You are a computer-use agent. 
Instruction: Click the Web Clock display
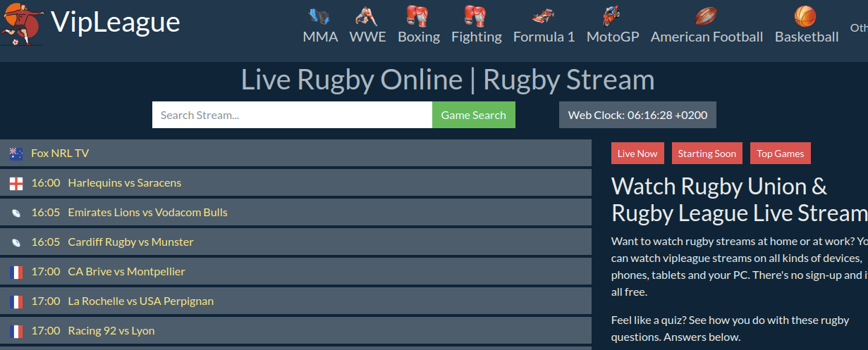coord(637,115)
